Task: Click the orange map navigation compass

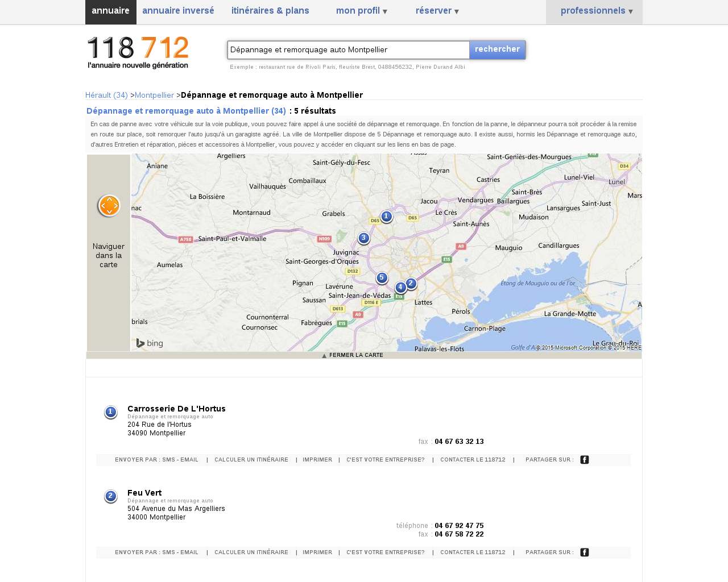Action: (109, 206)
